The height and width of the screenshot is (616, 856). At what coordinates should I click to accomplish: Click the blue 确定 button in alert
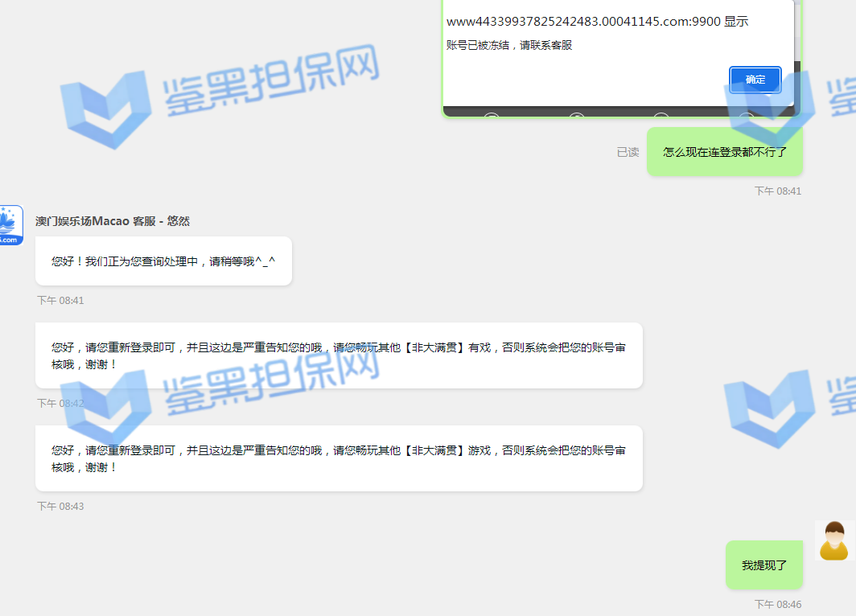point(755,80)
